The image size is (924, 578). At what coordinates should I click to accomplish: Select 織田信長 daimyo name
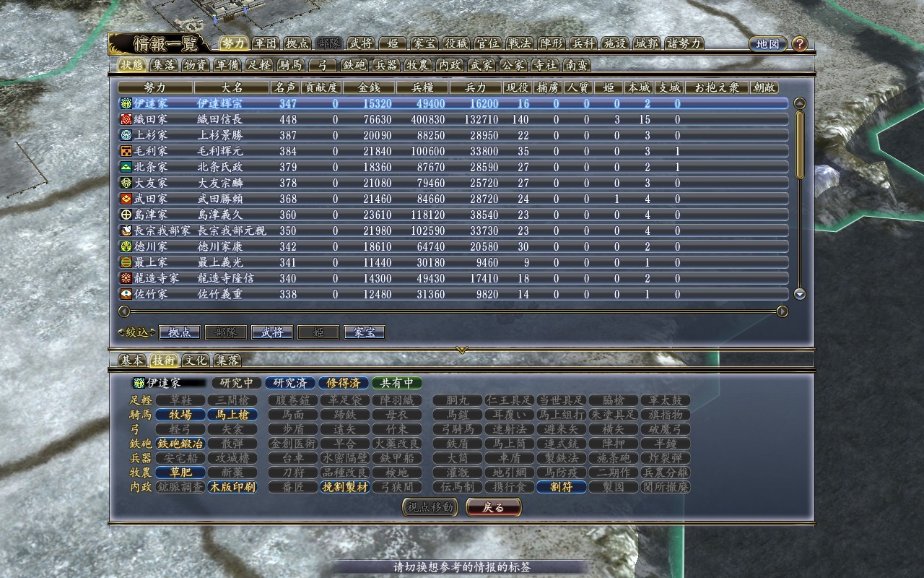pos(220,119)
